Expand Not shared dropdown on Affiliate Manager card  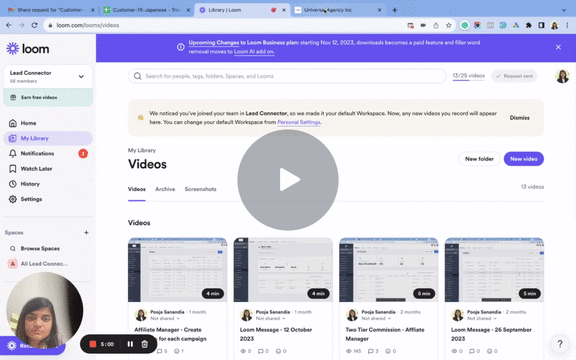tap(165, 318)
